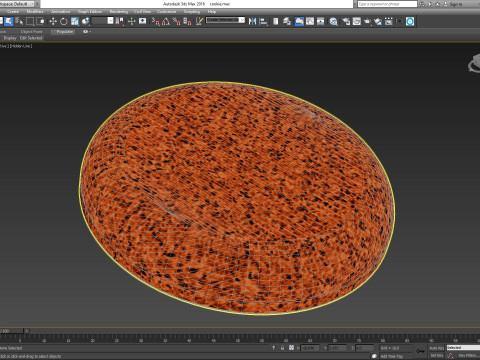Click Edit Selected in ribbon

[x=31, y=38]
